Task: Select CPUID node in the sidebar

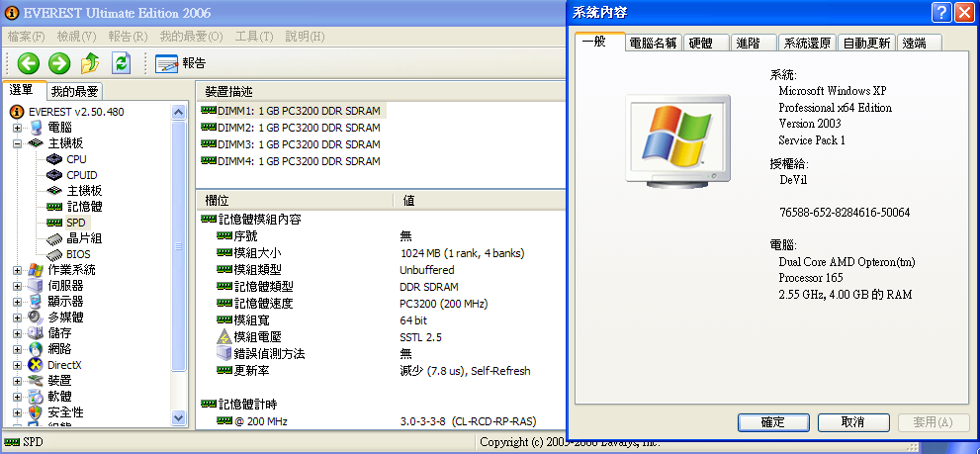Action: tap(81, 175)
